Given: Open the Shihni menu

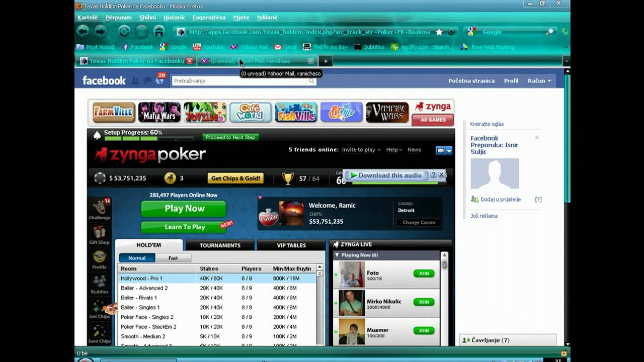Looking at the screenshot, I should [x=147, y=18].
